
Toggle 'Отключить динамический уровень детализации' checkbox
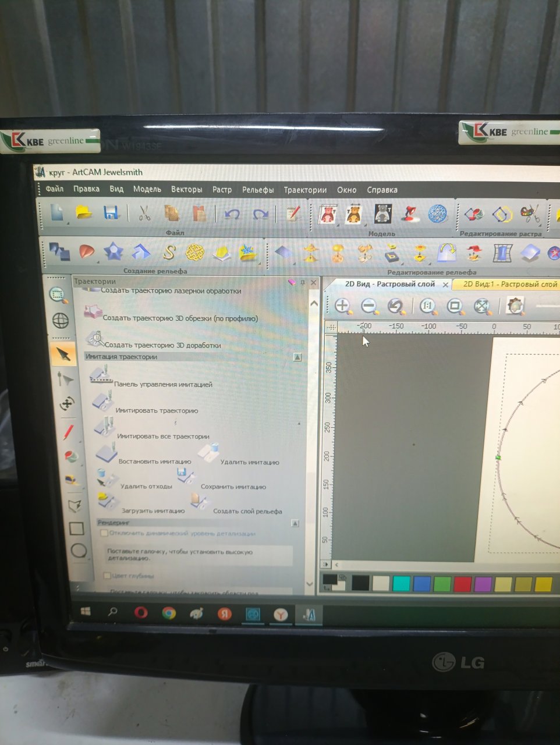[x=105, y=533]
